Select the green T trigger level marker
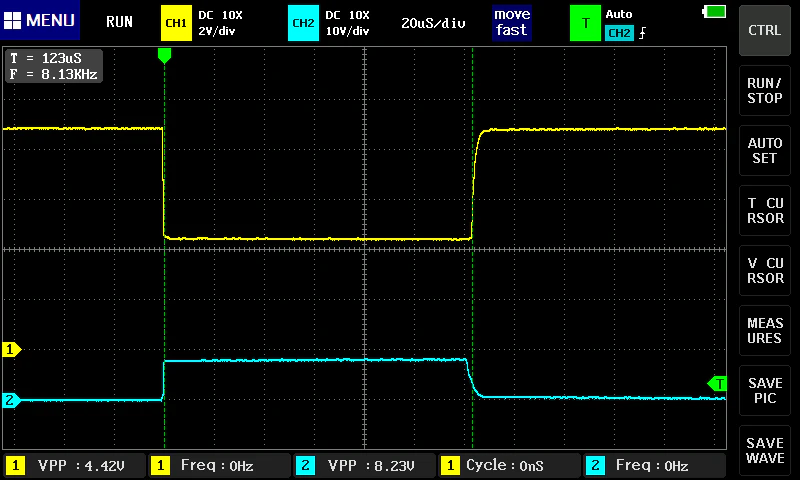The height and width of the screenshot is (480, 800). click(717, 384)
